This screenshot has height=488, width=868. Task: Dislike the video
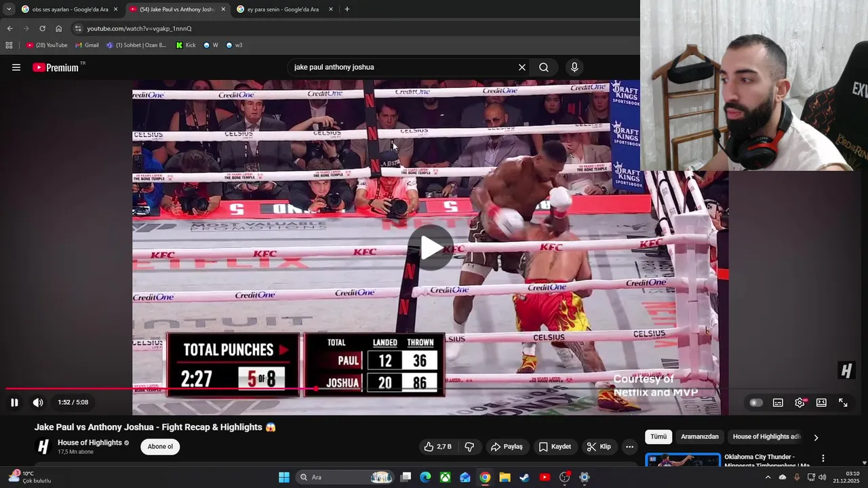469,447
